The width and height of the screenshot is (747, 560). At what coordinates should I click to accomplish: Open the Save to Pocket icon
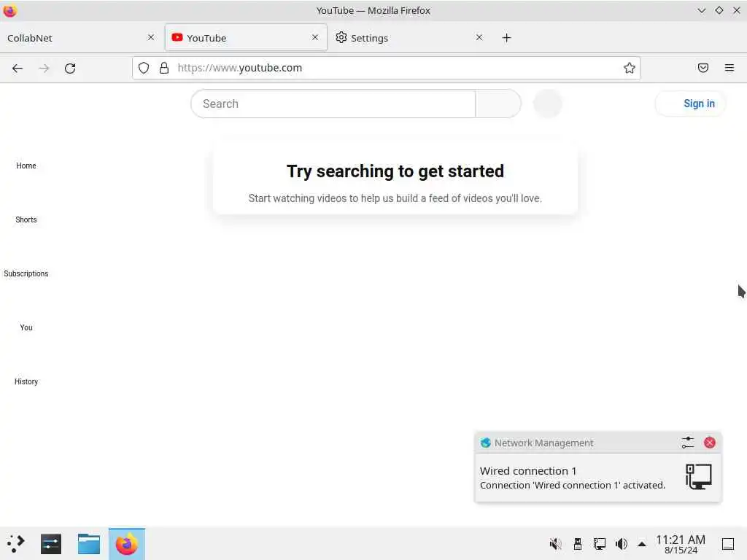tap(703, 68)
